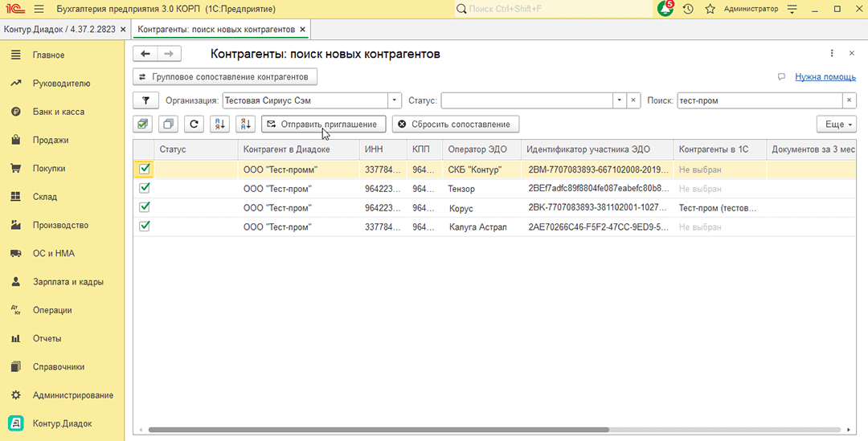This screenshot has height=441, width=868.
Task: Click the Калуга Астрал cell
Action: (481, 227)
